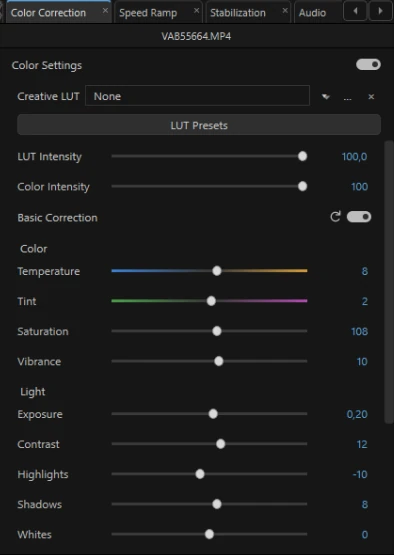Open the Creative LUT dropdown arrow
The width and height of the screenshot is (394, 555).
tap(326, 97)
